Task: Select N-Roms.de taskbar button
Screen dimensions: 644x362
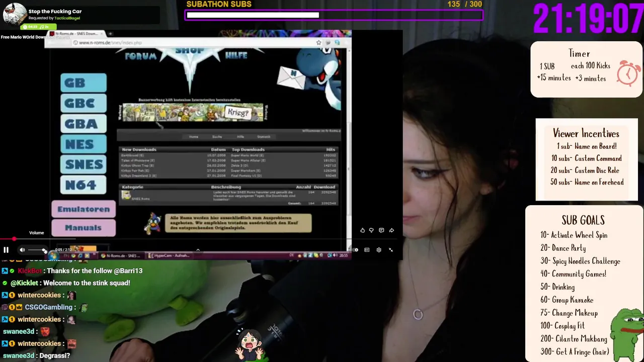Action: pyautogui.click(x=121, y=255)
